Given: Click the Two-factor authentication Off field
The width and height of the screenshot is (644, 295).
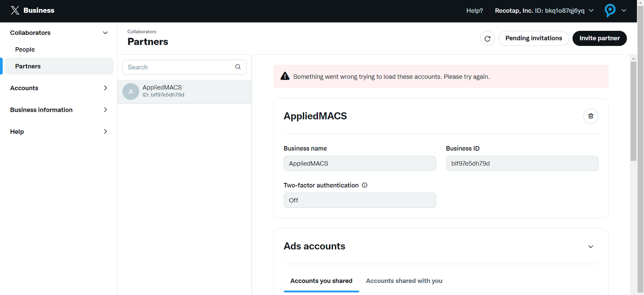Looking at the screenshot, I should (x=360, y=201).
